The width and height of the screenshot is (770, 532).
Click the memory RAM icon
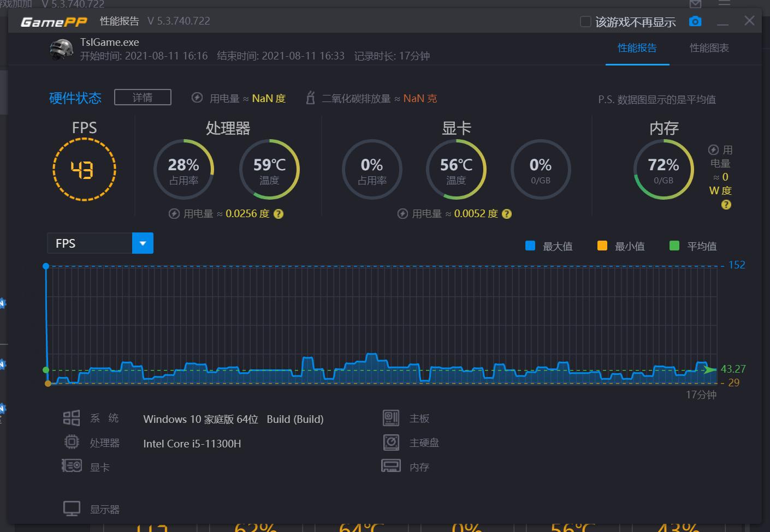391,466
